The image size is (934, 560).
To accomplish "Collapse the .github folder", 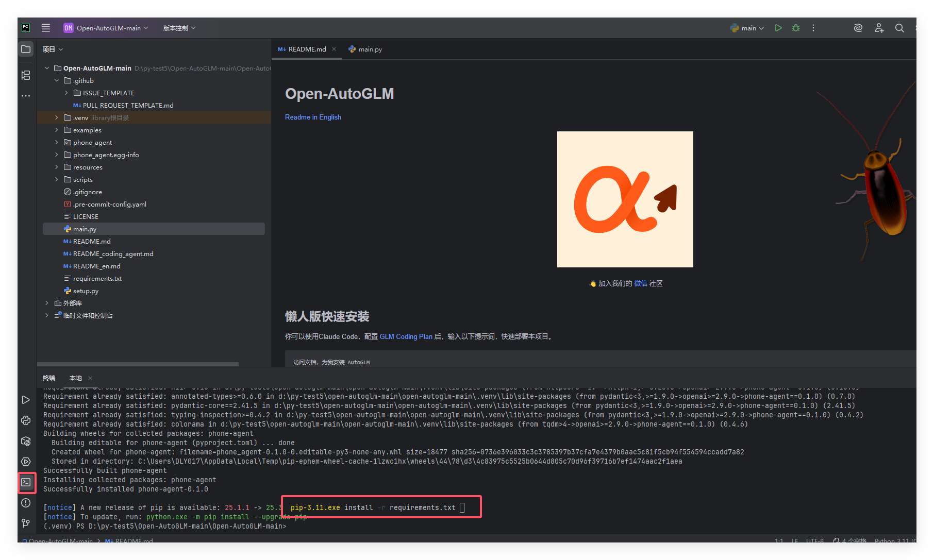I will pyautogui.click(x=57, y=80).
